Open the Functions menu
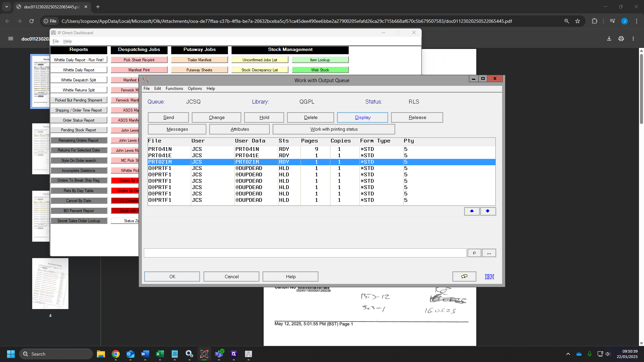Image resolution: width=644 pixels, height=362 pixels. pos(174,88)
